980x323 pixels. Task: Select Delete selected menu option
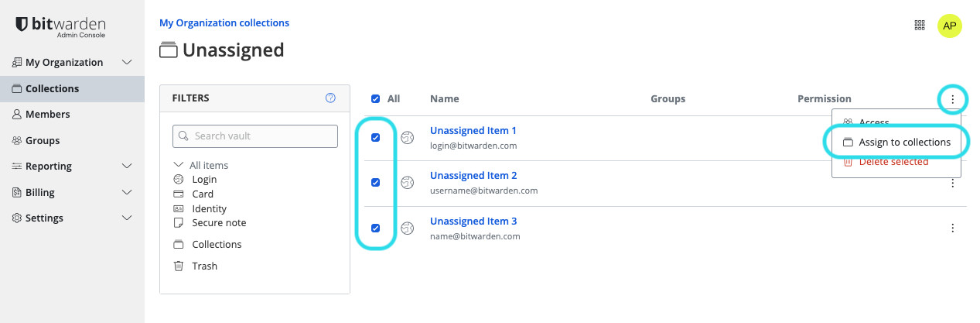[896, 163]
